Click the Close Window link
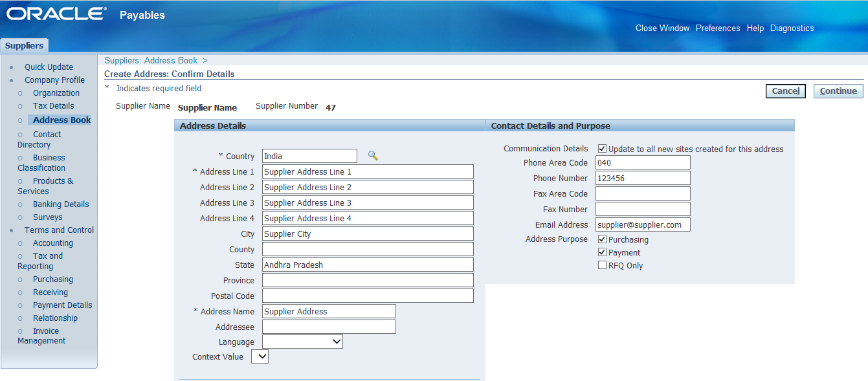The height and width of the screenshot is (381, 868). tap(662, 28)
